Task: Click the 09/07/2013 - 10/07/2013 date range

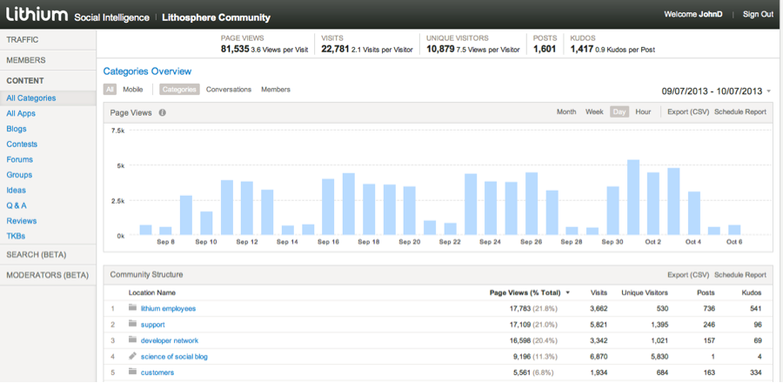Action: click(712, 91)
